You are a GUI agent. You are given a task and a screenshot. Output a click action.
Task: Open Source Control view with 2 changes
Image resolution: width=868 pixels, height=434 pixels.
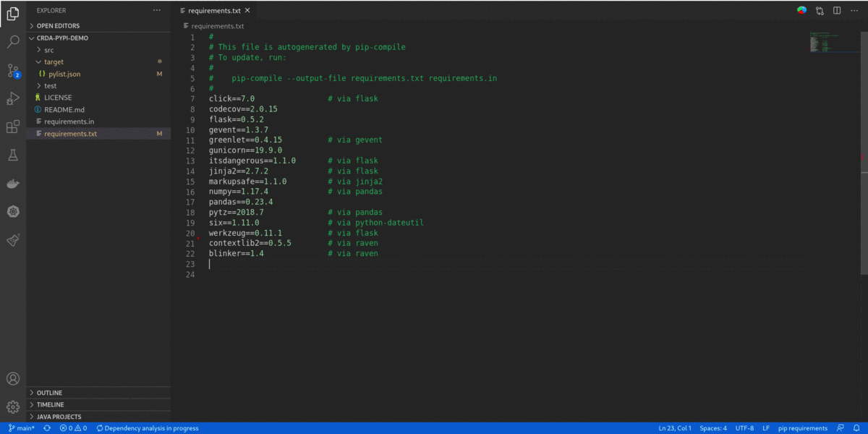tap(13, 70)
